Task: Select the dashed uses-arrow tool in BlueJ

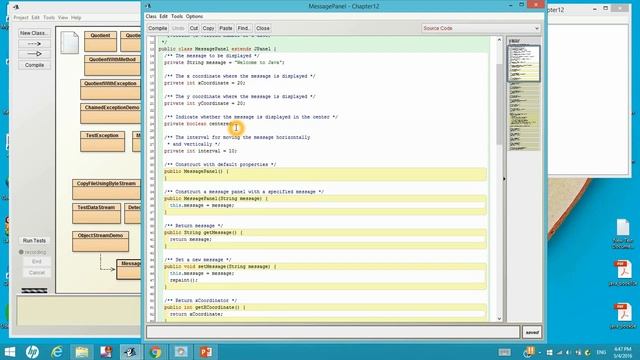Action: click(x=34, y=44)
